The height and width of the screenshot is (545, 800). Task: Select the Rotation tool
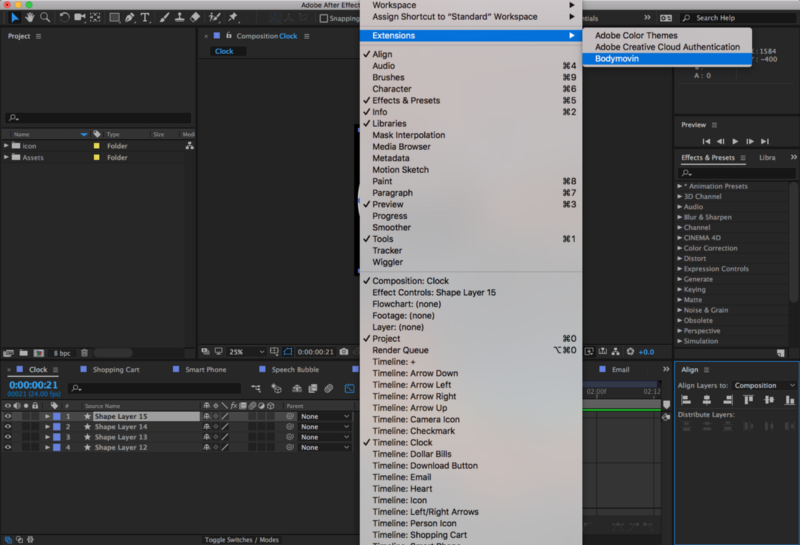click(x=64, y=18)
